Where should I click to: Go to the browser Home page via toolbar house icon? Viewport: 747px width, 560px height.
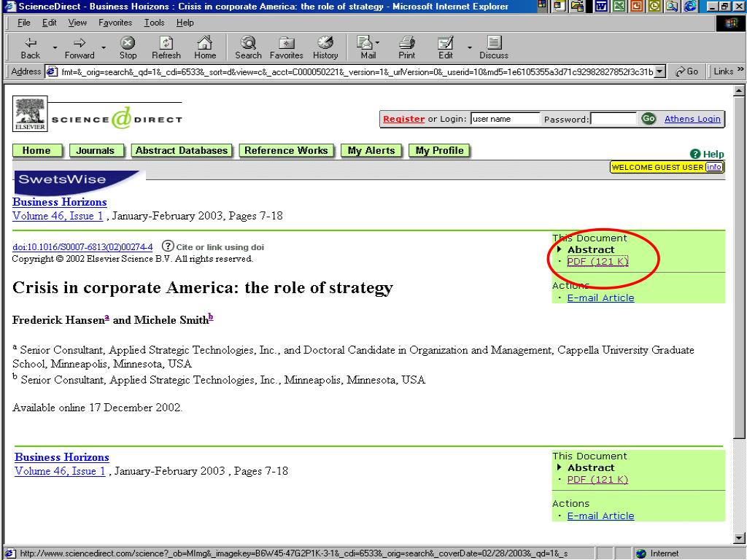205,43
